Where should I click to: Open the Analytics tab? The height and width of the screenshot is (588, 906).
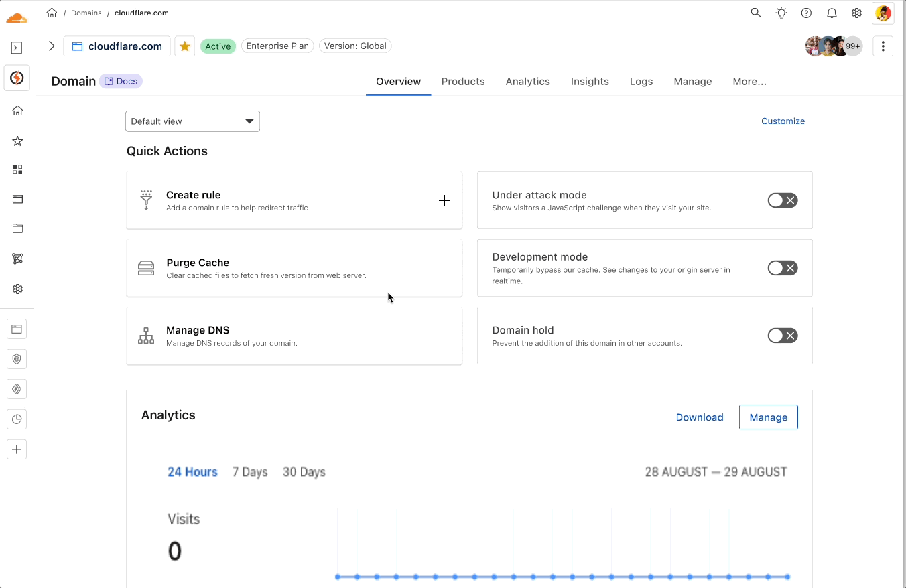[527, 82]
